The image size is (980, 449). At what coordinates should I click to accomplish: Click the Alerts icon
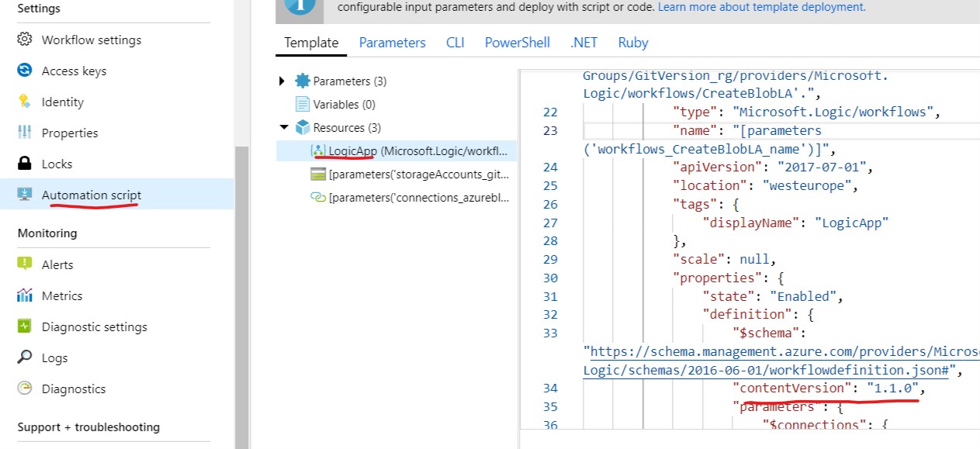(25, 264)
